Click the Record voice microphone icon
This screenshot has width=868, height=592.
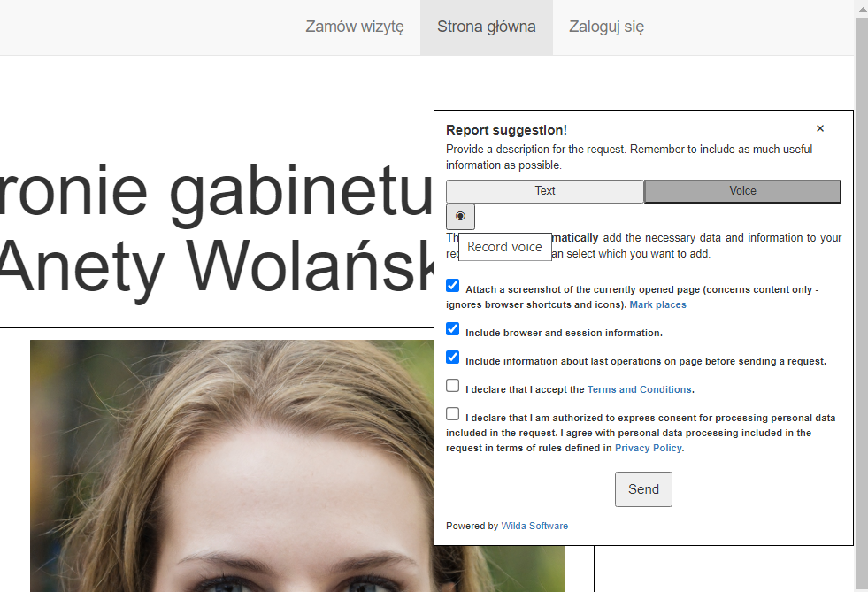(460, 216)
